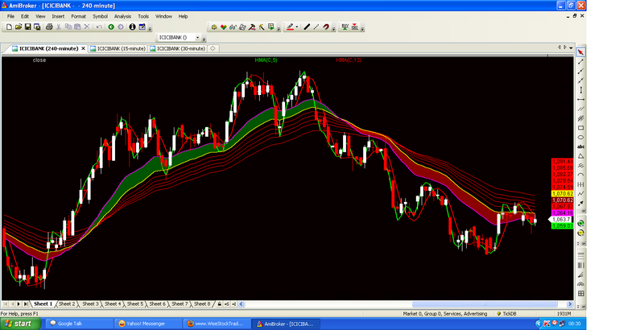Switch to Sheet 8 tab
644x330 pixels.
[x=202, y=303]
